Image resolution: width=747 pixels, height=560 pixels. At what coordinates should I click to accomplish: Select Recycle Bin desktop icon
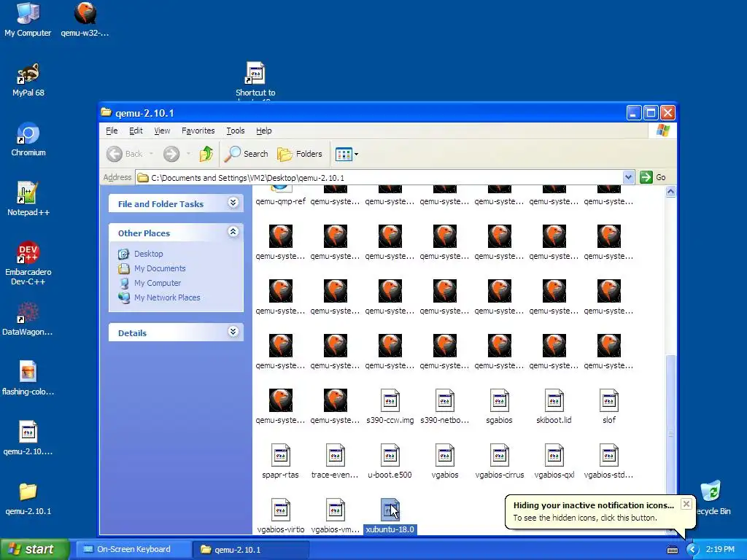tap(712, 497)
